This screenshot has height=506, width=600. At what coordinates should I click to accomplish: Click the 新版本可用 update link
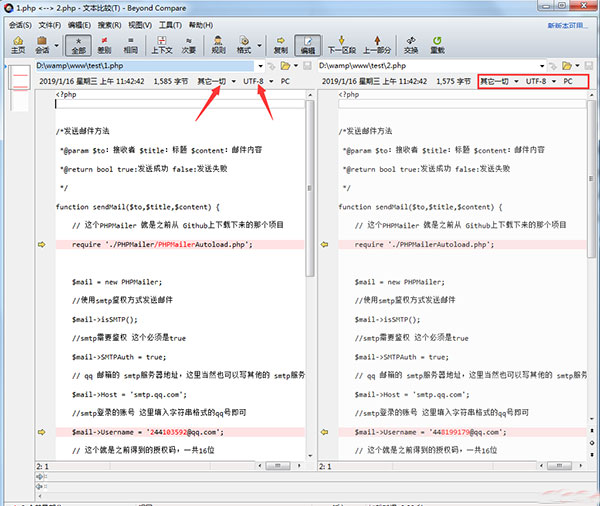567,26
